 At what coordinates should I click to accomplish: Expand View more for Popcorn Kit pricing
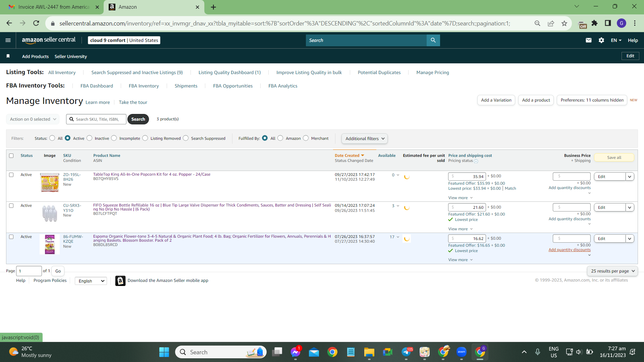pos(461,198)
